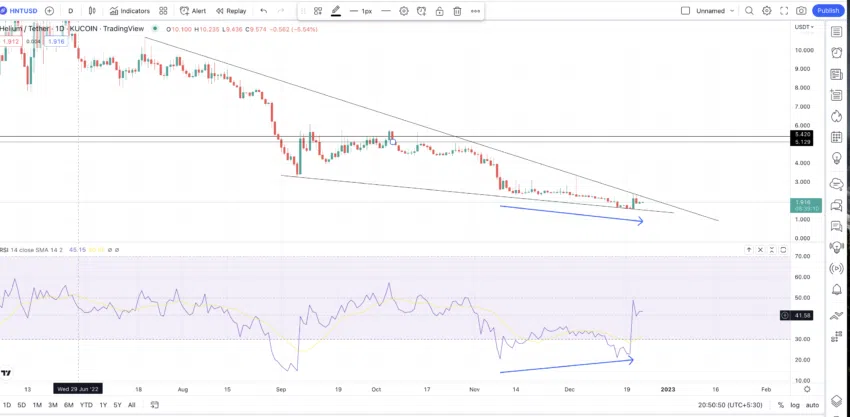Enter fullscreen chart mode
Viewport: 850px width, 417px height.
click(x=784, y=11)
